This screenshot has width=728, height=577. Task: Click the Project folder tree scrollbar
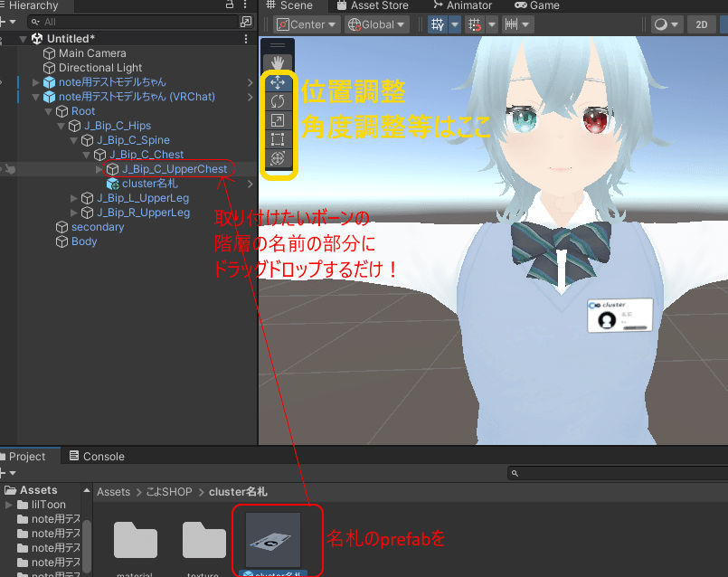coord(86,546)
